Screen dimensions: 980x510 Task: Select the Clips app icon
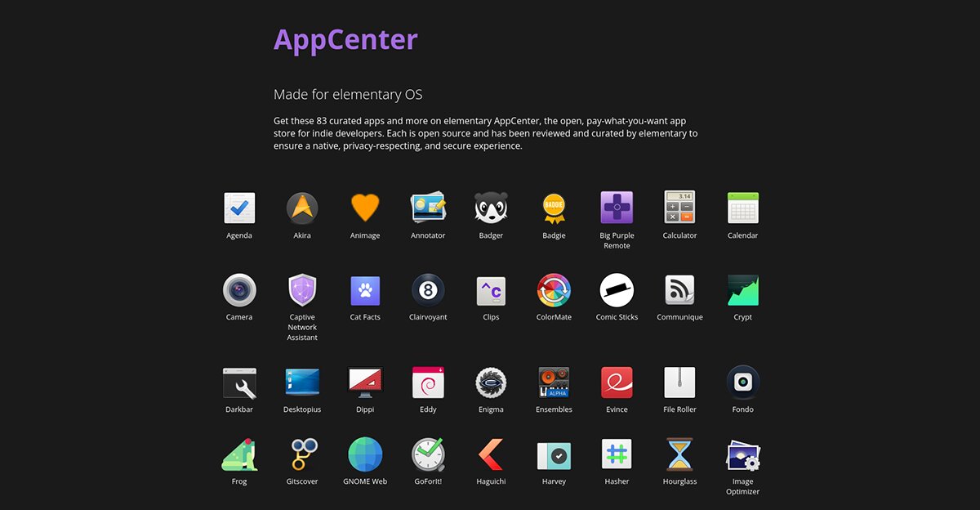pos(491,290)
